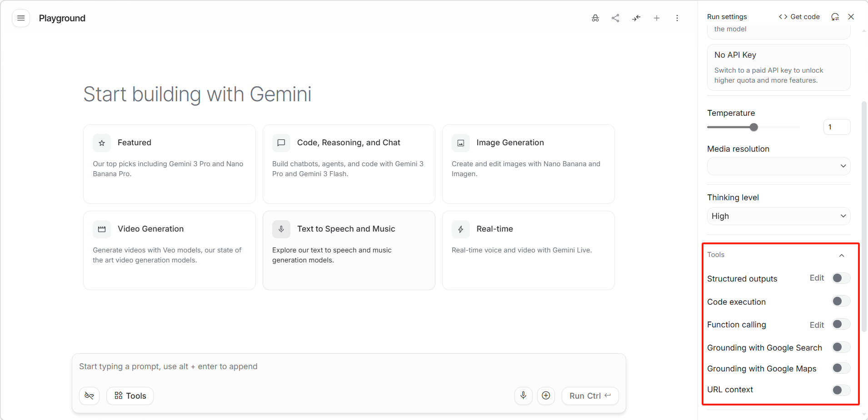
Task: Enable Grounding with Google Search
Action: pos(841,347)
